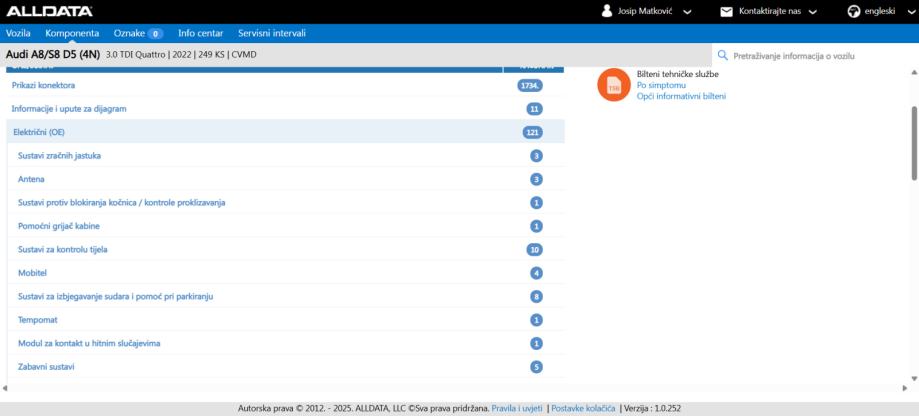Open Po simptomu bulletins link
The width and height of the screenshot is (919, 416).
(x=661, y=86)
